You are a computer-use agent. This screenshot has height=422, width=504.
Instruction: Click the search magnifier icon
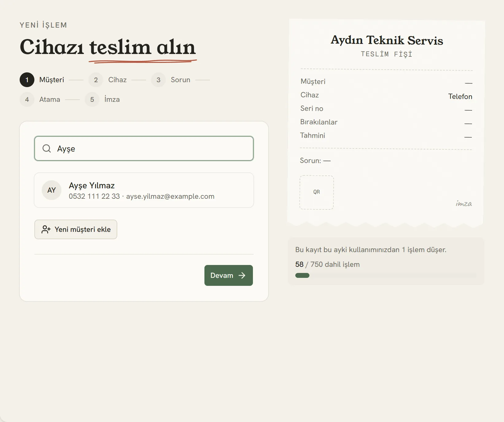47,148
